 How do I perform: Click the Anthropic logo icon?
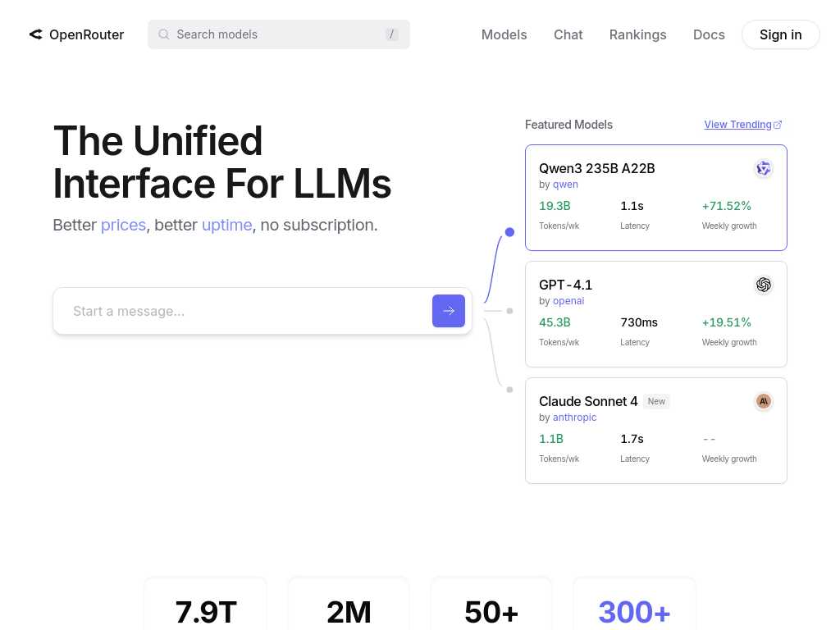click(x=764, y=401)
